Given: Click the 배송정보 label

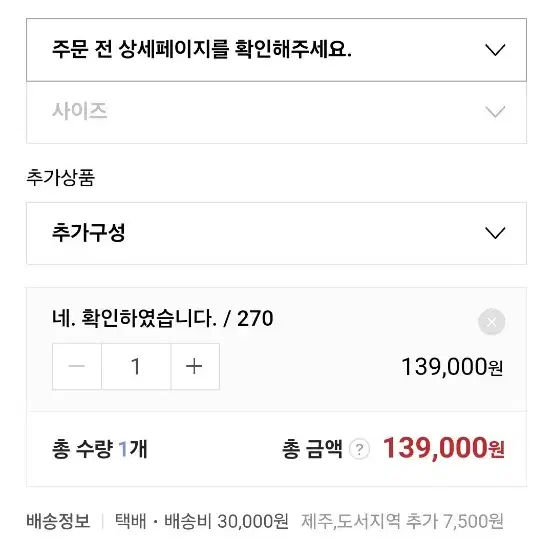Looking at the screenshot, I should click(x=58, y=521).
